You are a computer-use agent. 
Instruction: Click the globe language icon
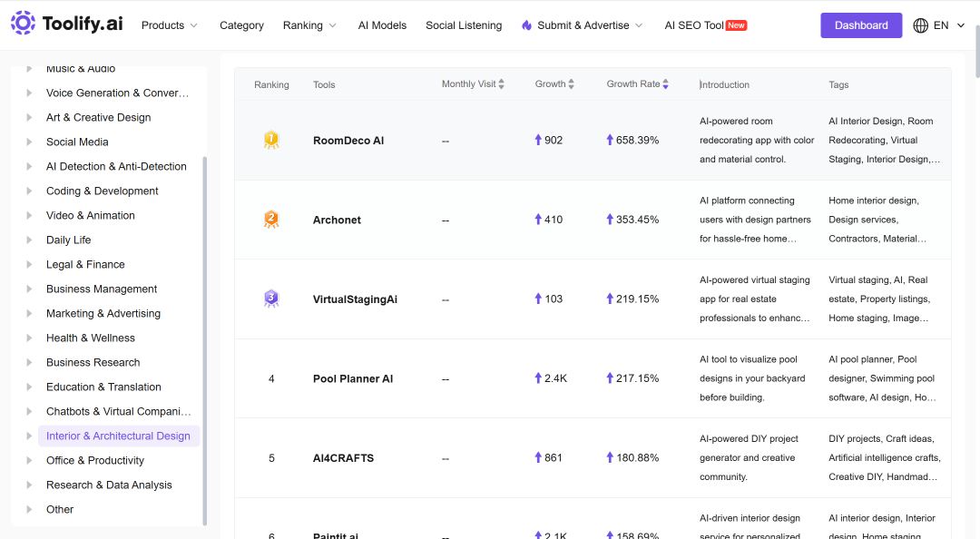[920, 25]
